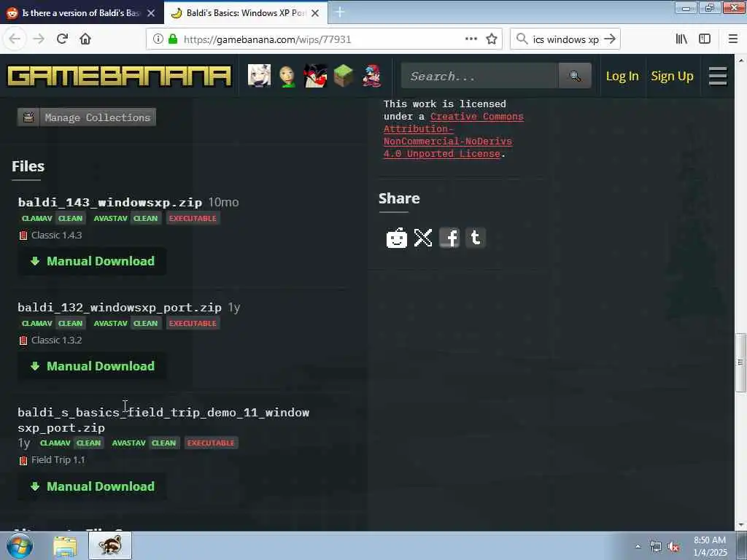Switch to the Reddit Baldi's Basics tab
Viewport: 747px width, 560px height.
[81, 13]
